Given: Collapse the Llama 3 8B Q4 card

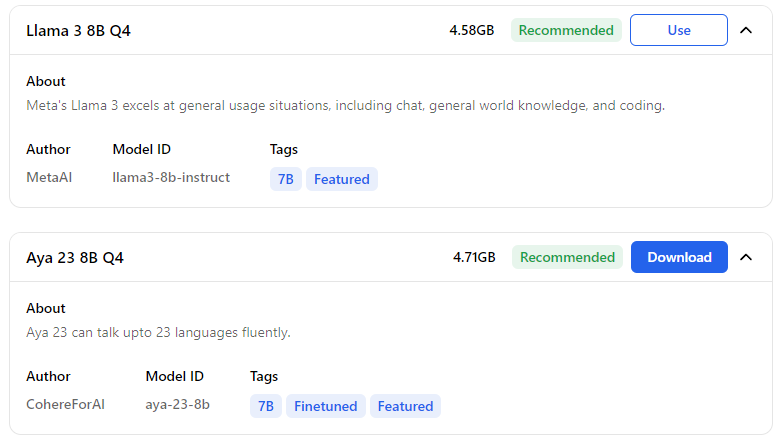Looking at the screenshot, I should pyautogui.click(x=746, y=30).
